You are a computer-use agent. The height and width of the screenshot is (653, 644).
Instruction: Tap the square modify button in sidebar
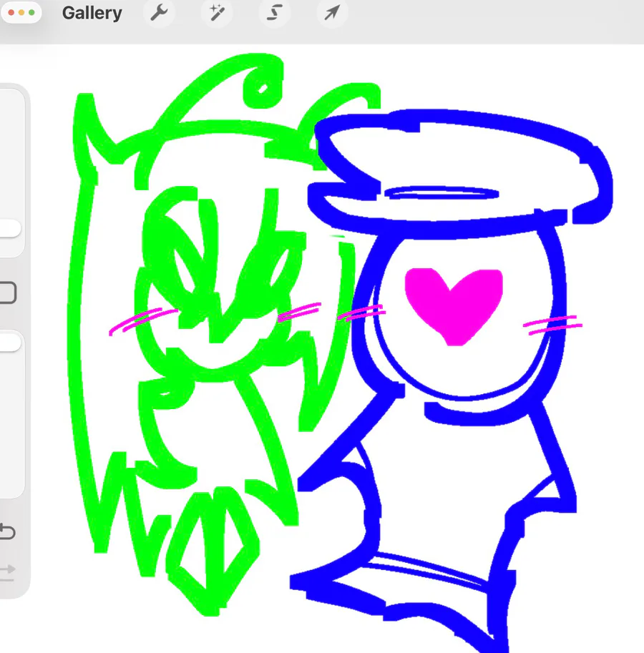[7, 293]
